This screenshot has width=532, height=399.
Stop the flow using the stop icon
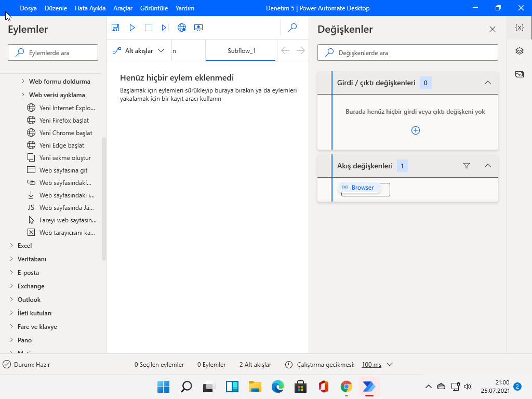point(149,28)
